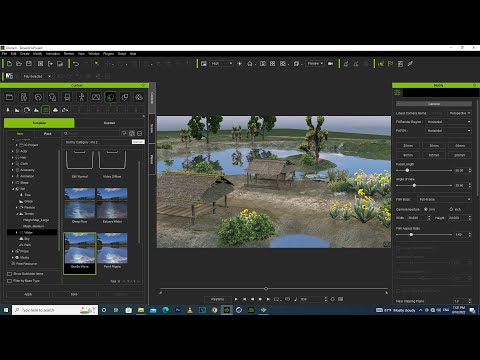The height and width of the screenshot is (360, 480).
Task: Switch to the Custom content tab
Action: [x=110, y=123]
